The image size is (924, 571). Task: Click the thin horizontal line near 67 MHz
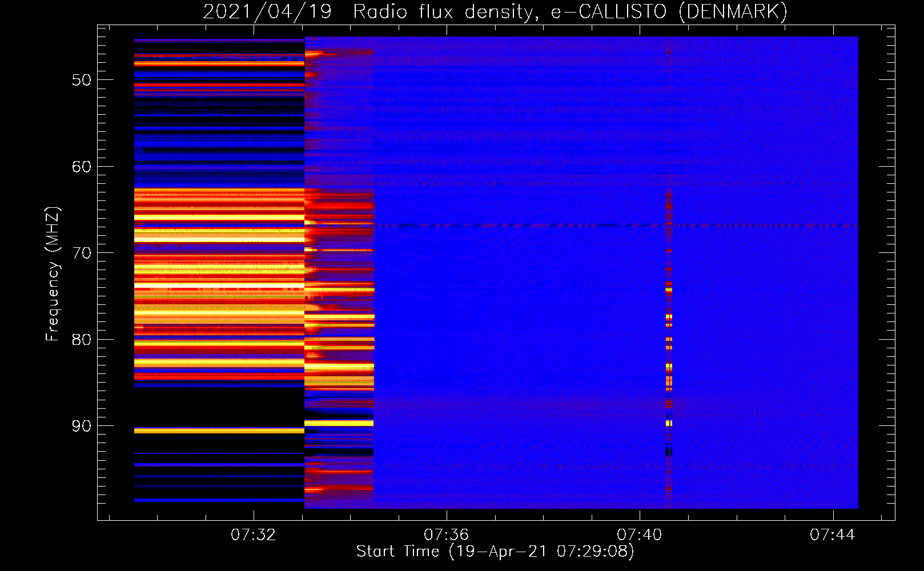pos(616,226)
